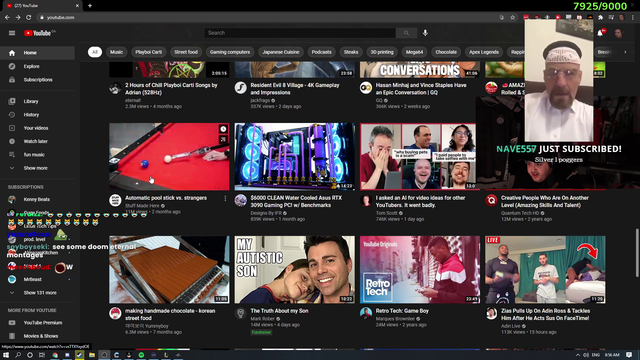Image resolution: width=640 pixels, height=360 pixels.
Task: Click the YouTube logo
Action: pyautogui.click(x=38, y=33)
